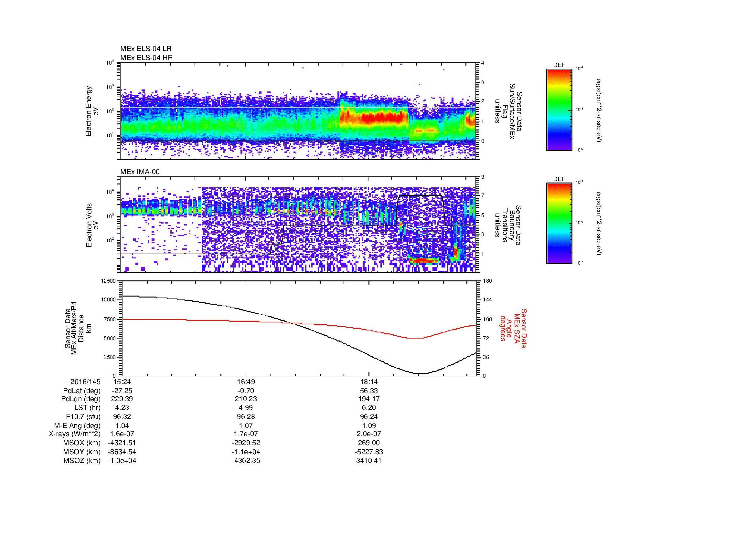Click the M-E Ang value '1.04'

122,425
